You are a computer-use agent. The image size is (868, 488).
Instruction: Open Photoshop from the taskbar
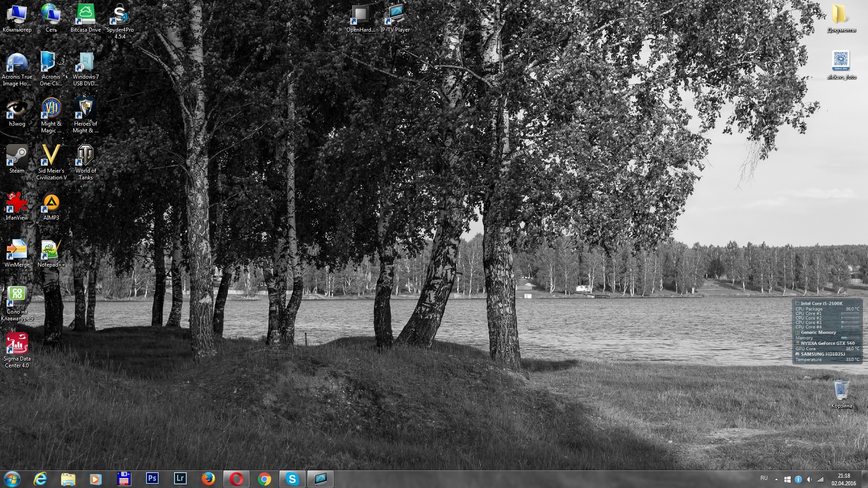pos(152,479)
